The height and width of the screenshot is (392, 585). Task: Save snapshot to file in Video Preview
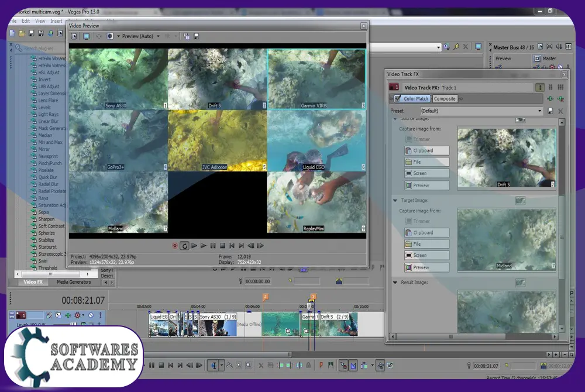click(x=196, y=36)
